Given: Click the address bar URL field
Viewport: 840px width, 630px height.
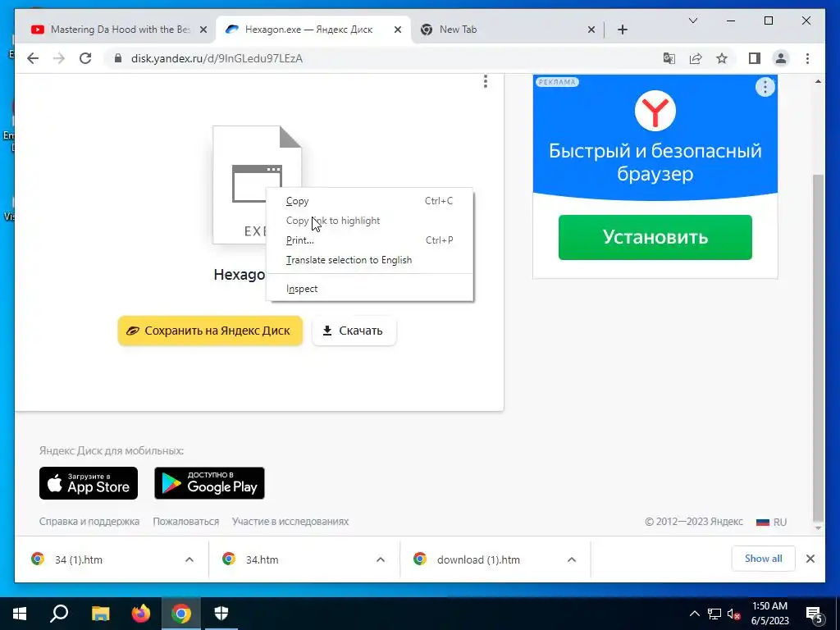Looking at the screenshot, I should 386,58.
